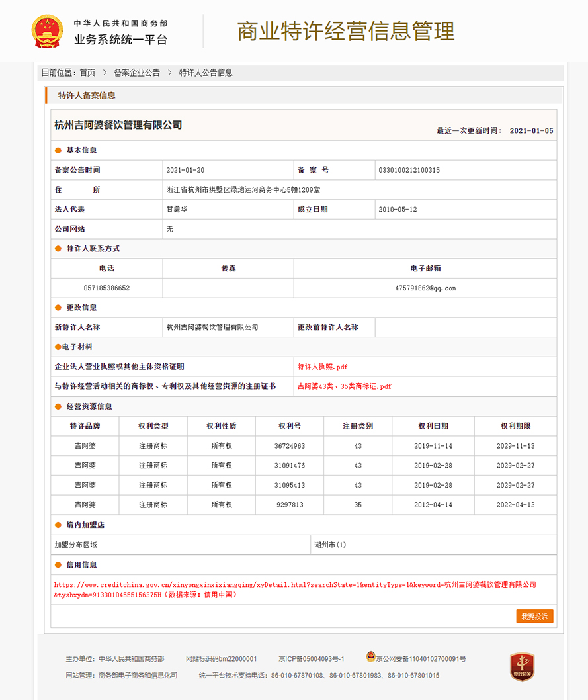Click company name 杭州吉阿婆餐饮管理有限公司 heading

pos(118,125)
